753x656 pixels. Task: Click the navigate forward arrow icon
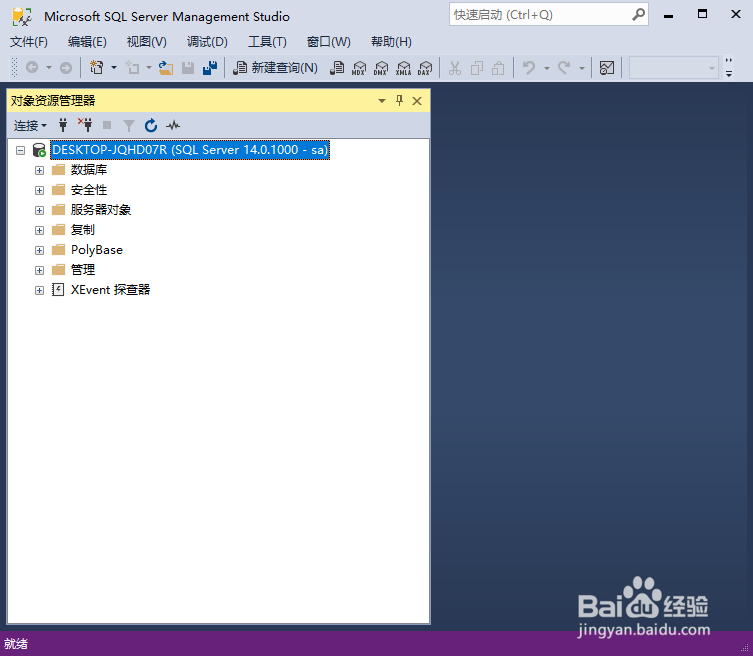66,68
